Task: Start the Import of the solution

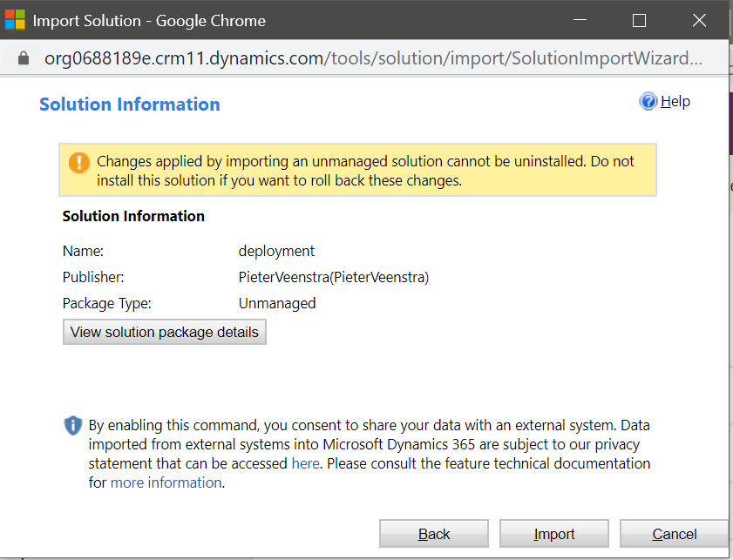Action: pyautogui.click(x=554, y=533)
